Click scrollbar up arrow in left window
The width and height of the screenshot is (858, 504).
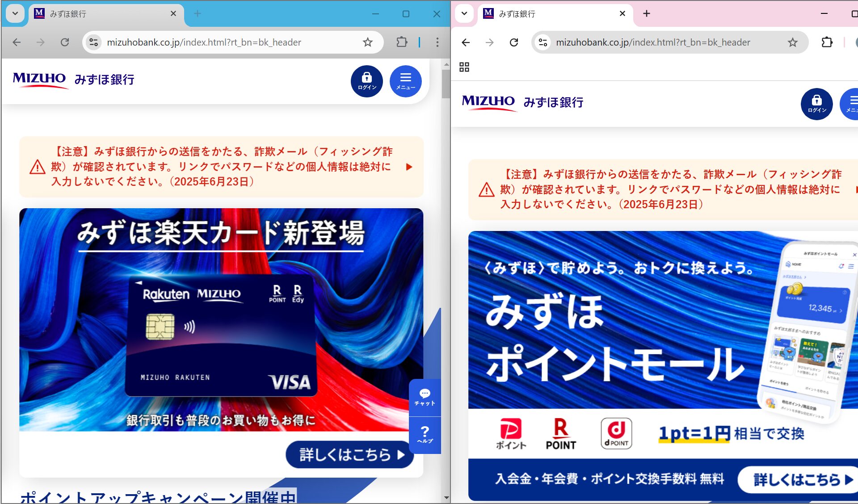446,64
